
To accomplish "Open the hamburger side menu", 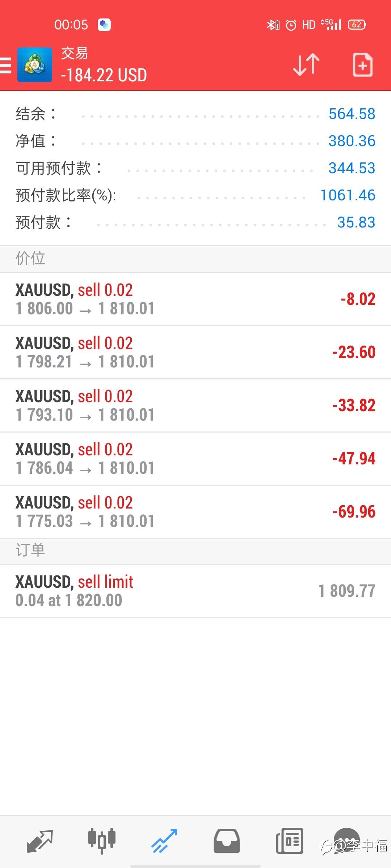I will point(6,65).
